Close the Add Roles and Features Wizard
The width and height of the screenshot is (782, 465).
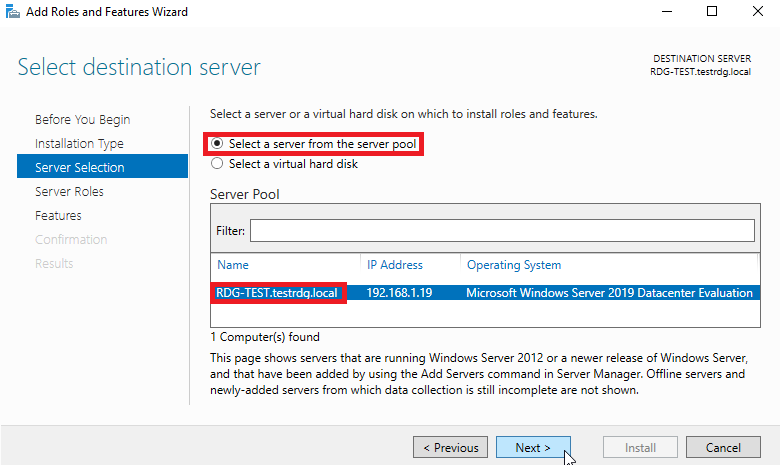758,11
